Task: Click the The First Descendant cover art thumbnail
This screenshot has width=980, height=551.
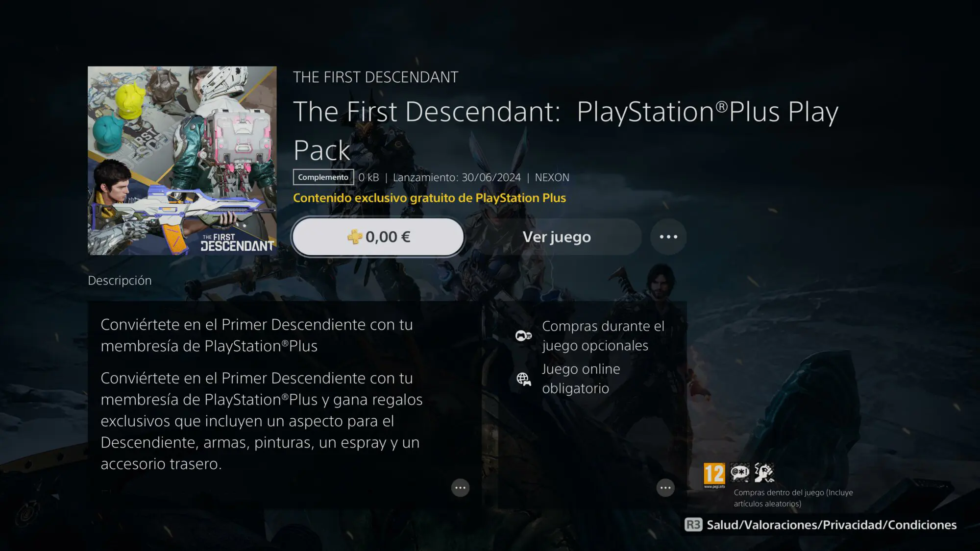Action: pyautogui.click(x=182, y=161)
